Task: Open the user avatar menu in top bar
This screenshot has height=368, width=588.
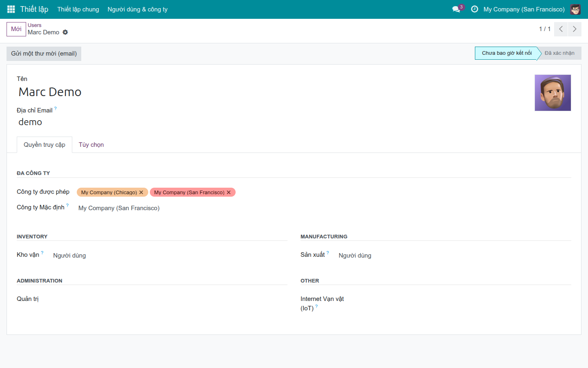Action: pos(575,9)
